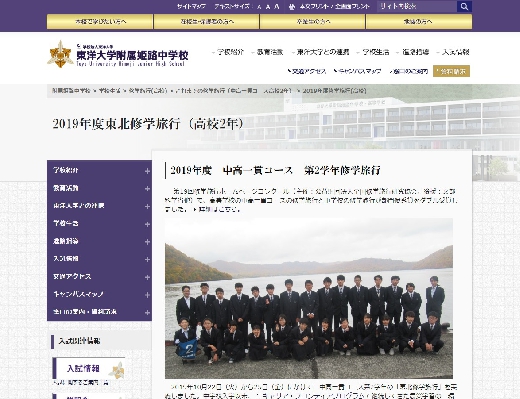The height and width of the screenshot is (399, 520).
Task: Select the medium text size A
Action: pyautogui.click(x=268, y=7)
